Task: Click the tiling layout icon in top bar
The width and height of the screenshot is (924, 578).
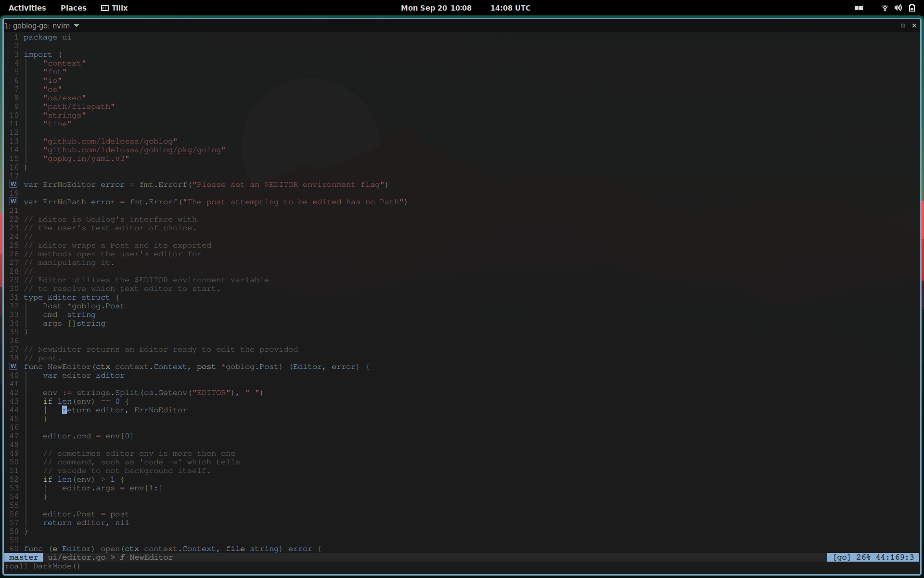Action: click(x=859, y=8)
